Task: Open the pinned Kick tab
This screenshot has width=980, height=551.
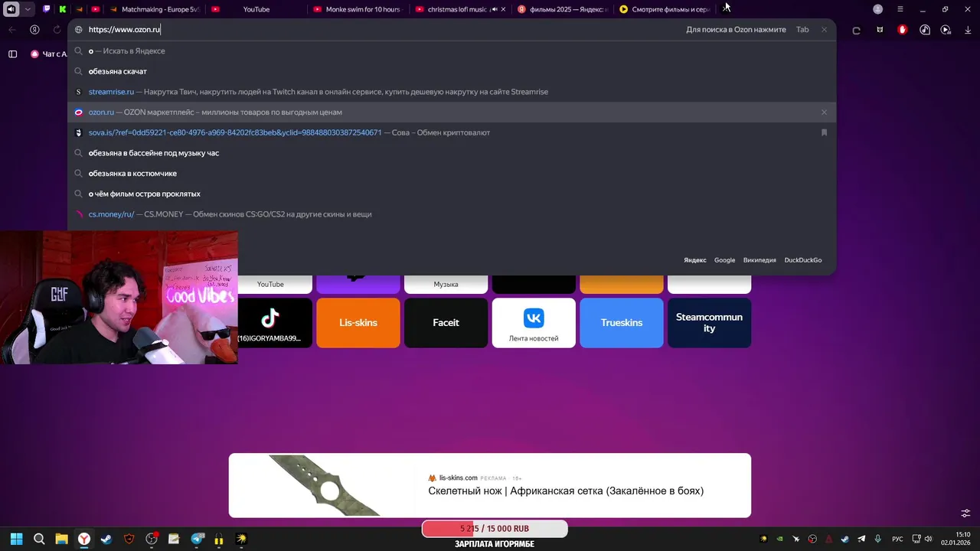Action: click(x=63, y=9)
